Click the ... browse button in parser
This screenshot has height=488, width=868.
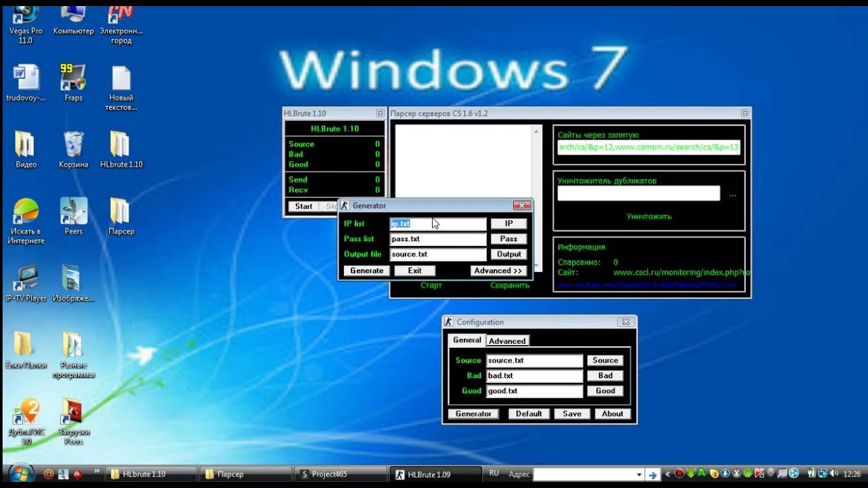pyautogui.click(x=732, y=195)
